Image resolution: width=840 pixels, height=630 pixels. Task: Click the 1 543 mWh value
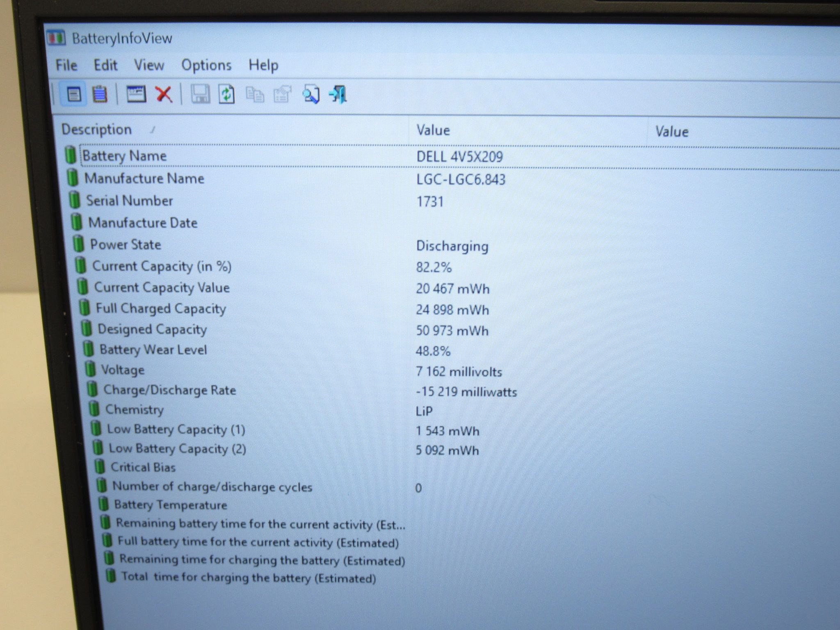coord(447,431)
